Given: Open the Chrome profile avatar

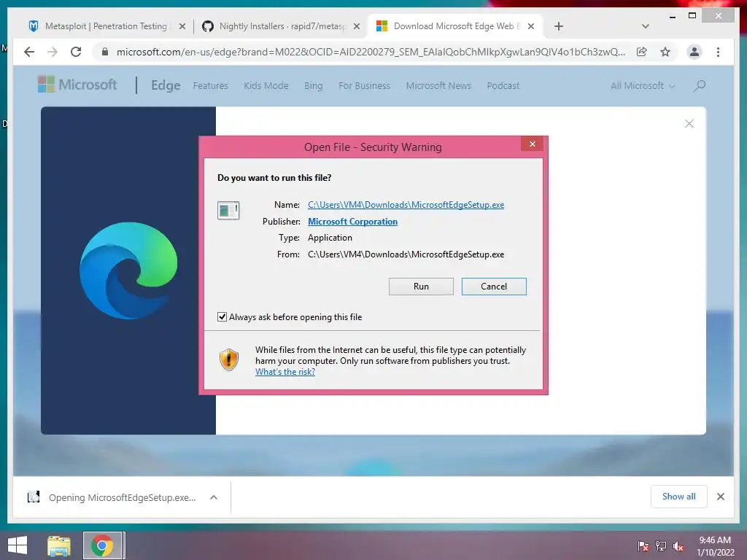Looking at the screenshot, I should (x=694, y=52).
